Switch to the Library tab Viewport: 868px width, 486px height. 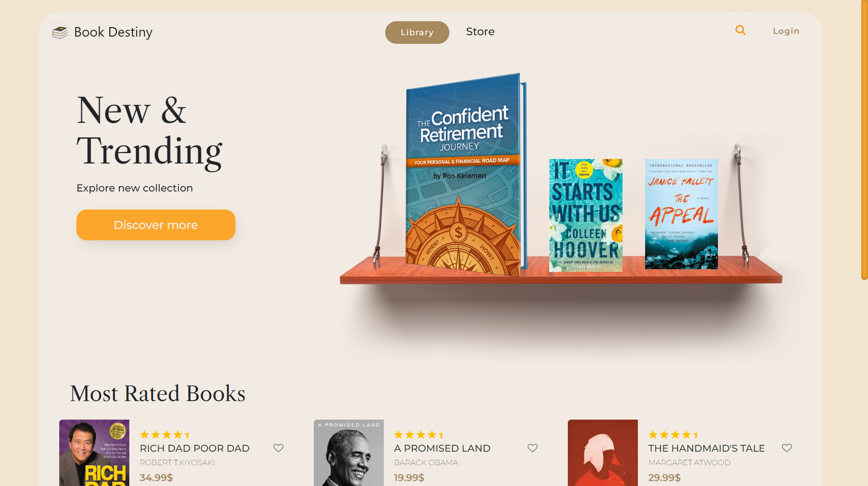(x=417, y=33)
